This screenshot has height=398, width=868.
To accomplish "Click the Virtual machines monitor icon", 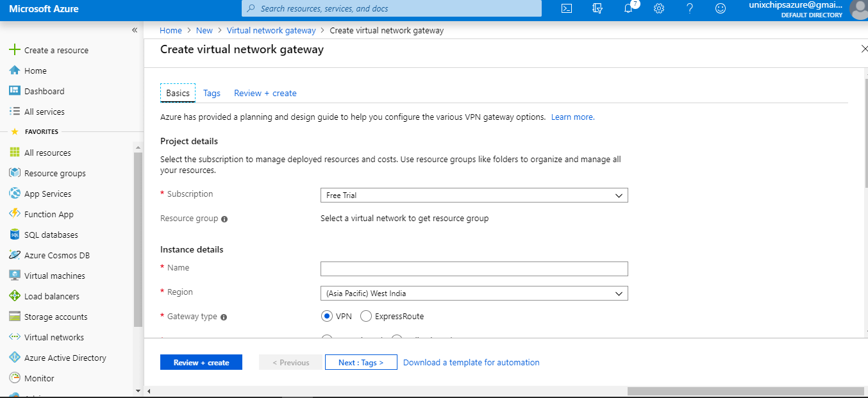I will 15,276.
